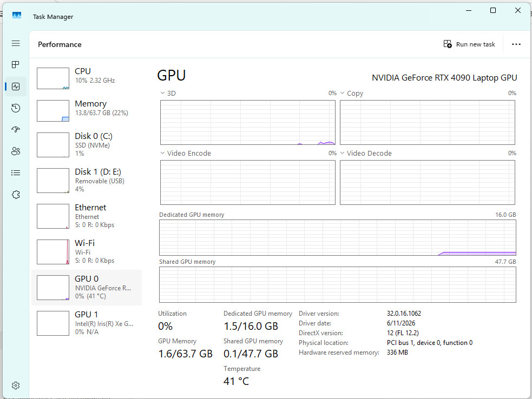Maximize the Task Manager window

coord(493,10)
